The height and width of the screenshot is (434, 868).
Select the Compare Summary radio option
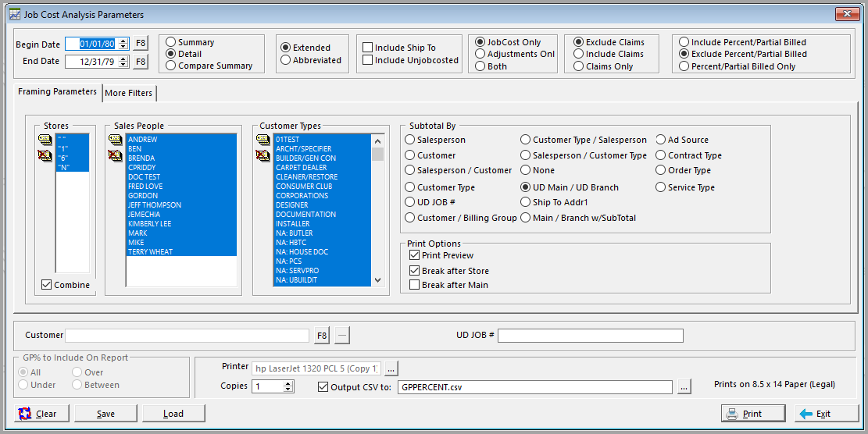coord(171,66)
